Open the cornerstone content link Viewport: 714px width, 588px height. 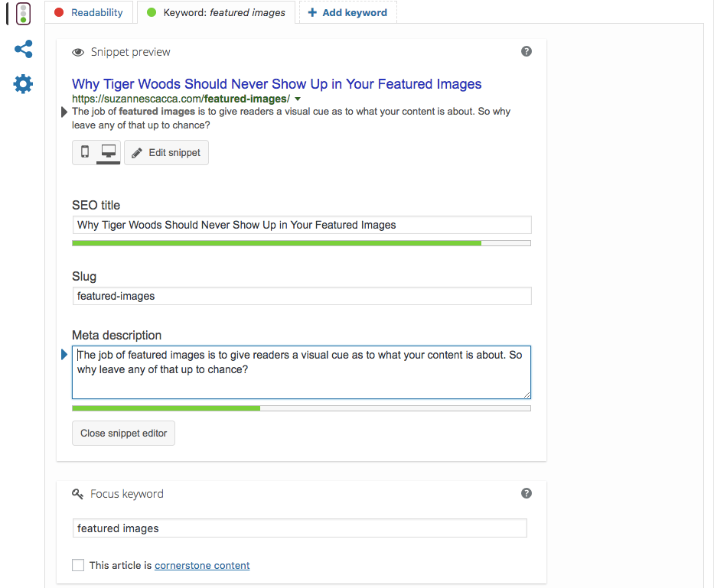tap(202, 566)
